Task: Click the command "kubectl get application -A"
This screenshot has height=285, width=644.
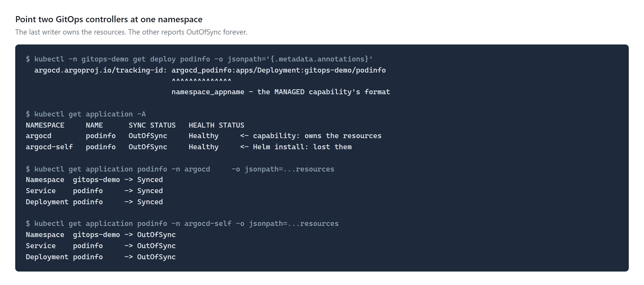Action: [x=90, y=114]
